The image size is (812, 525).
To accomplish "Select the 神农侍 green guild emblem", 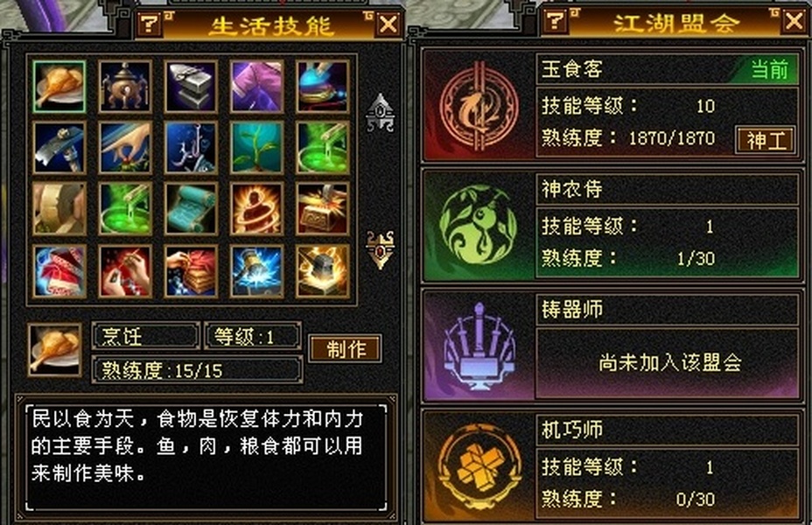I will (479, 225).
